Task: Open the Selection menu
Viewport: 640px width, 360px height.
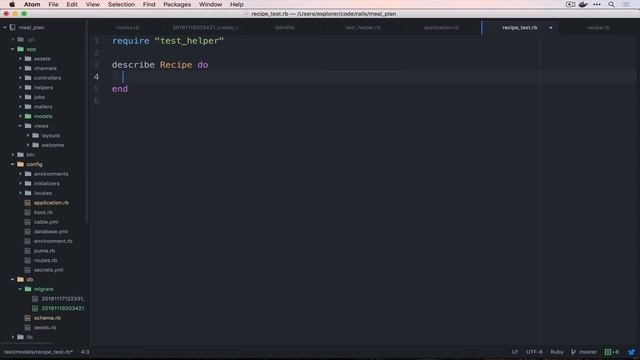Action: point(121,4)
